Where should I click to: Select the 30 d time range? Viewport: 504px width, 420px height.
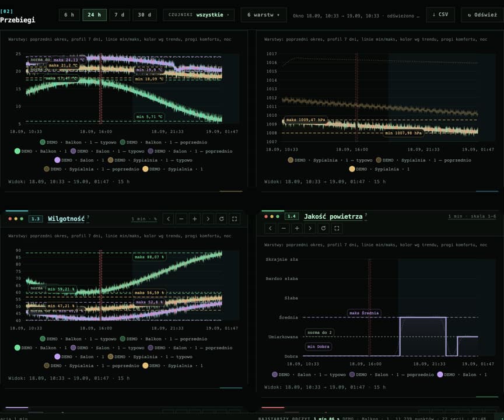(x=145, y=15)
